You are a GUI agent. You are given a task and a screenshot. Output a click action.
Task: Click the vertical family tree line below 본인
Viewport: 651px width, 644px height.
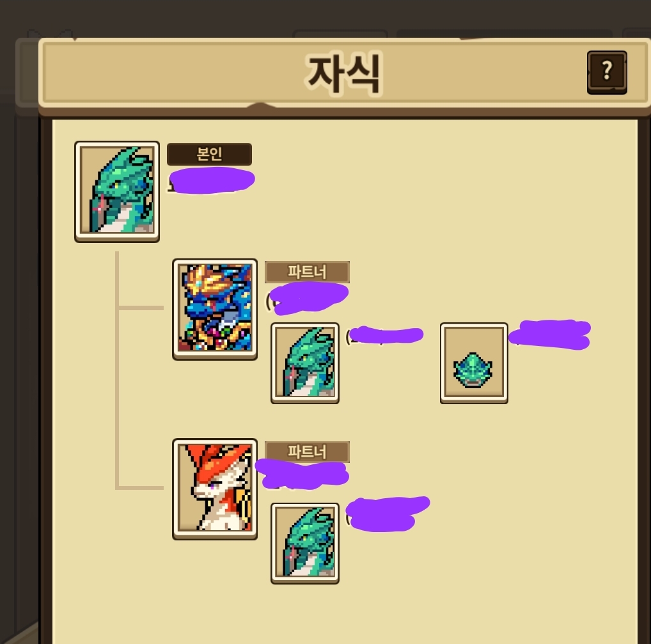pos(117,370)
